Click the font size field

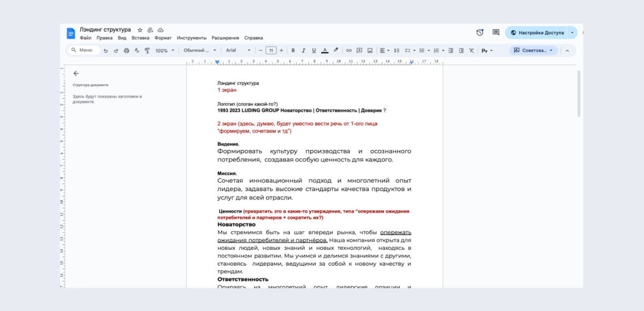(x=271, y=50)
